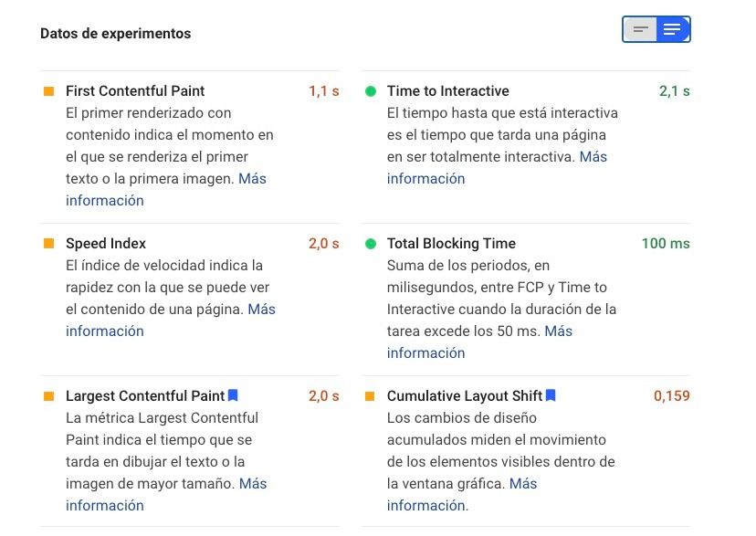Click the First Contentful Paint value 1,1 s
This screenshot has width=756, height=536.
coord(324,91)
